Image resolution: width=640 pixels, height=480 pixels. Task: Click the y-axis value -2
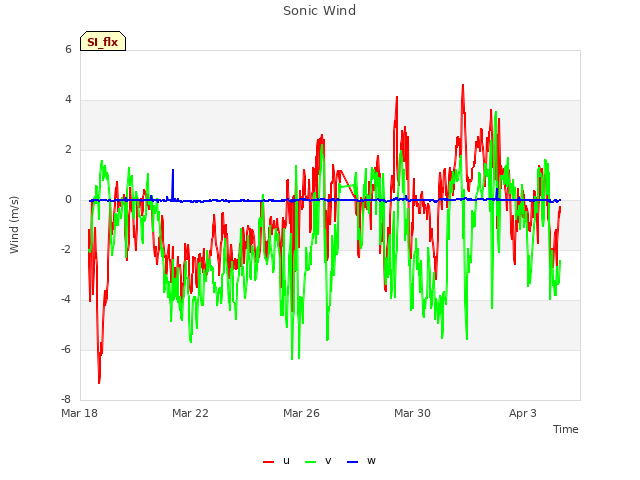coord(67,249)
